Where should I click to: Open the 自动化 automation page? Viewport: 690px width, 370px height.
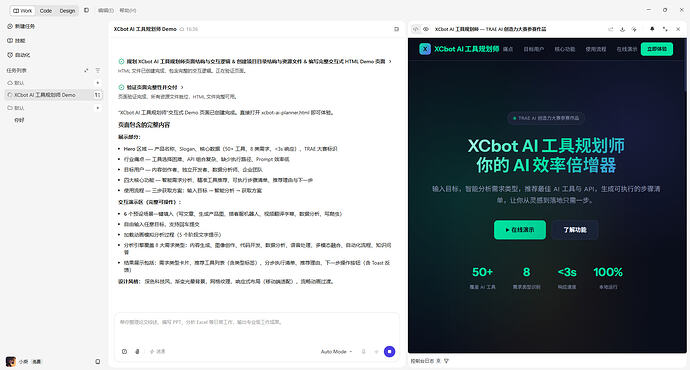18,55
